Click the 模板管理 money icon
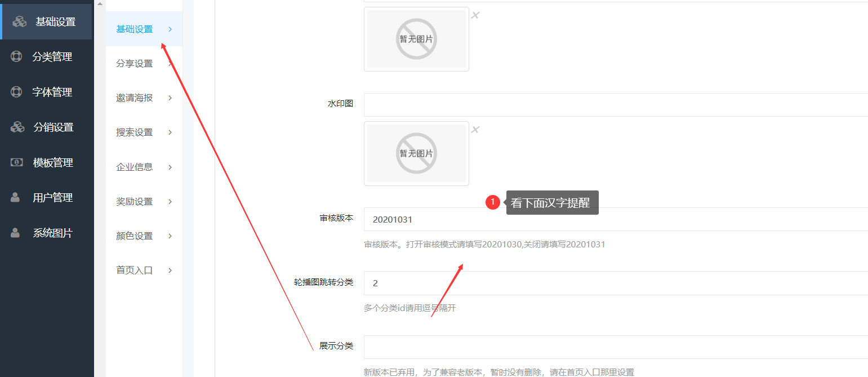 [x=16, y=162]
